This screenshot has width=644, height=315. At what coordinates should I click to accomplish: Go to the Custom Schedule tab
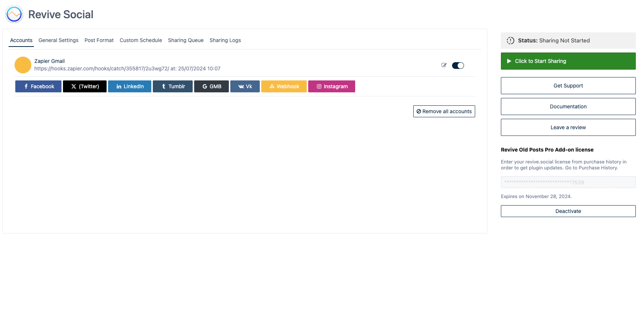(141, 40)
